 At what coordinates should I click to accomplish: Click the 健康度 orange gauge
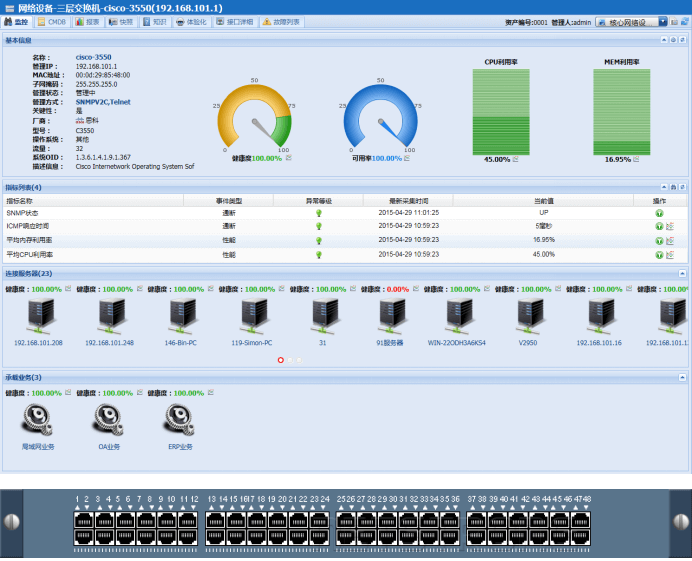(x=254, y=116)
